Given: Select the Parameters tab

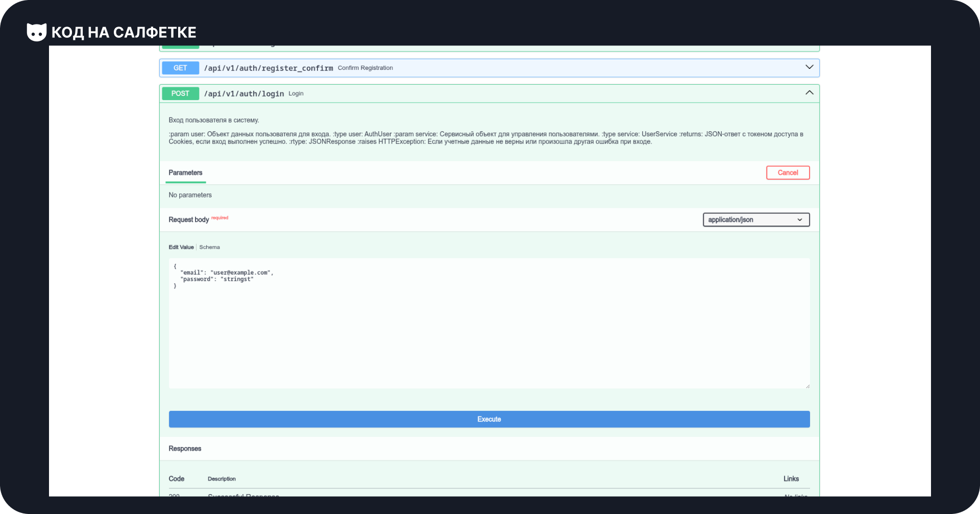Looking at the screenshot, I should 185,173.
